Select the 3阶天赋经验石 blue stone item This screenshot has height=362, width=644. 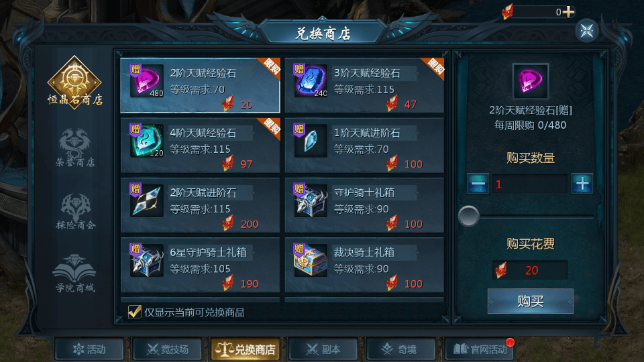click(x=364, y=85)
